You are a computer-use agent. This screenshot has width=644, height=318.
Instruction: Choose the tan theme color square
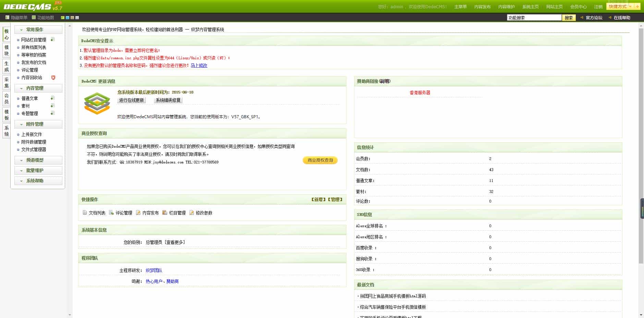[72, 17]
